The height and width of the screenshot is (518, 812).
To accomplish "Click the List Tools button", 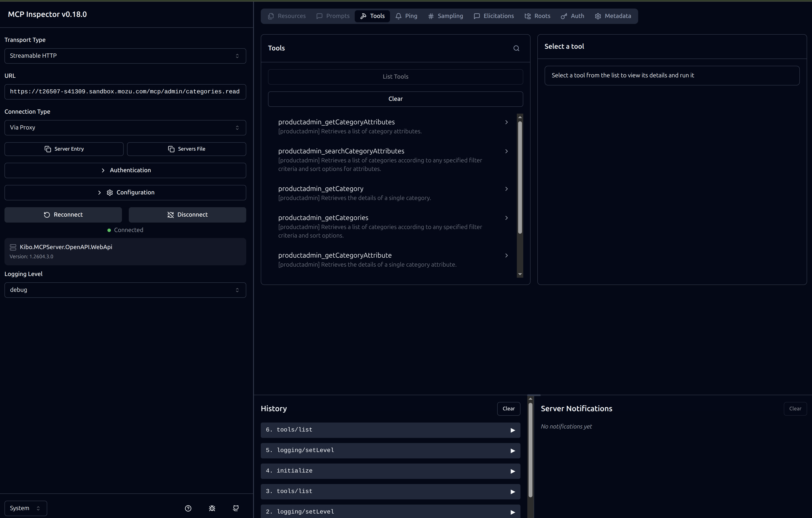I will tap(395, 76).
